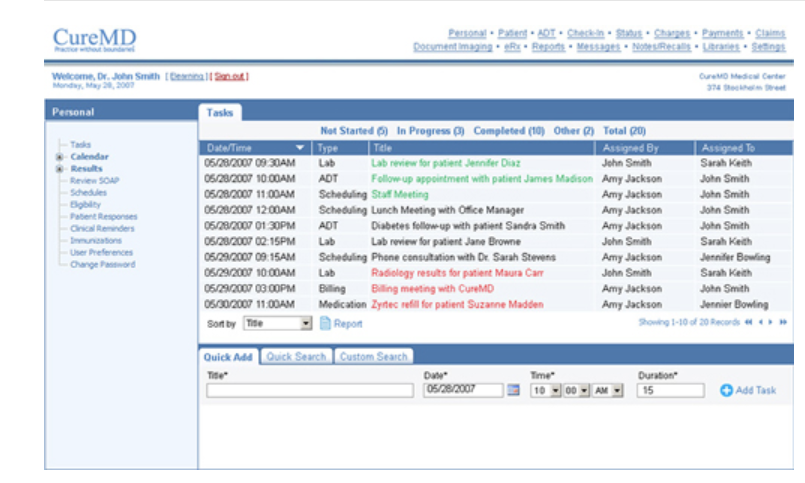
Task: Select Eligibility in sidebar
Action: [x=85, y=204]
